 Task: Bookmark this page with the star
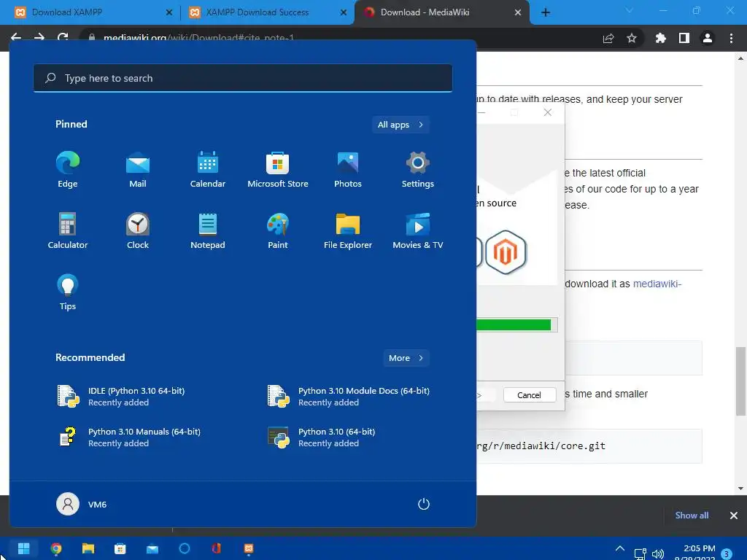coord(632,38)
